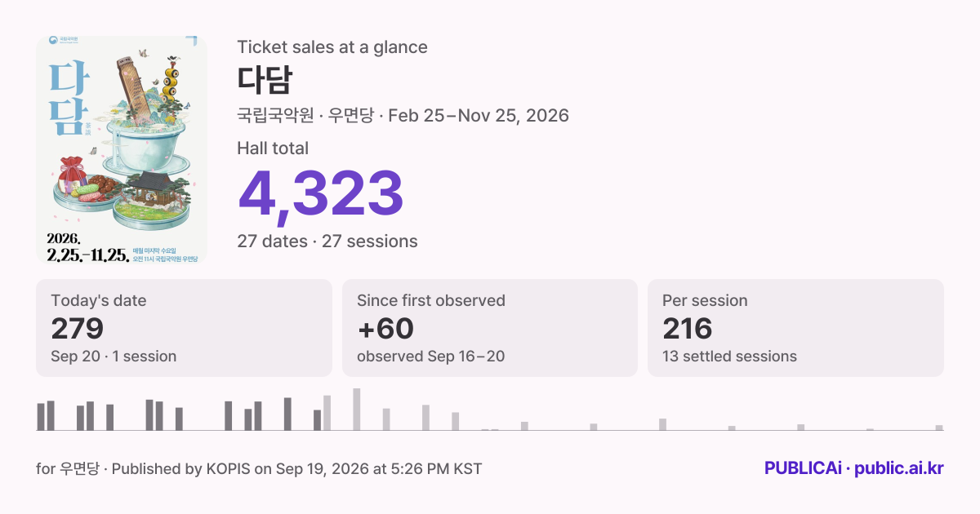
Task: Click the first dark bar in chart
Action: tap(41, 417)
